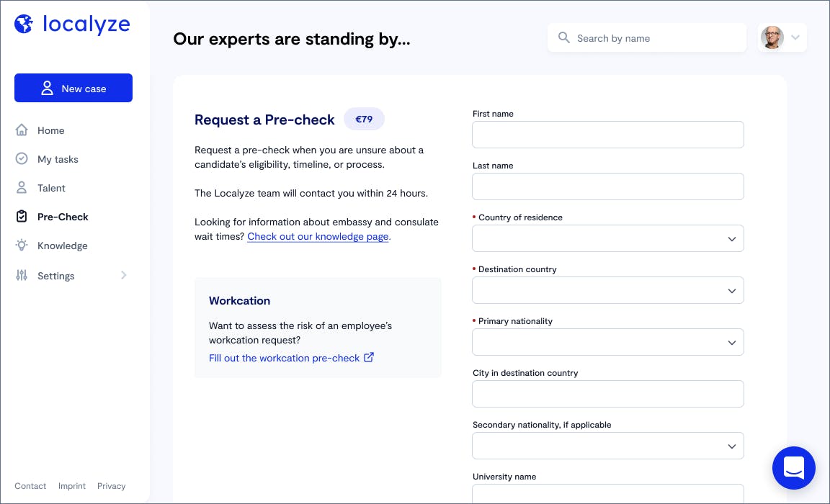Open the Privacy footer link
Image resolution: width=830 pixels, height=504 pixels.
111,486
